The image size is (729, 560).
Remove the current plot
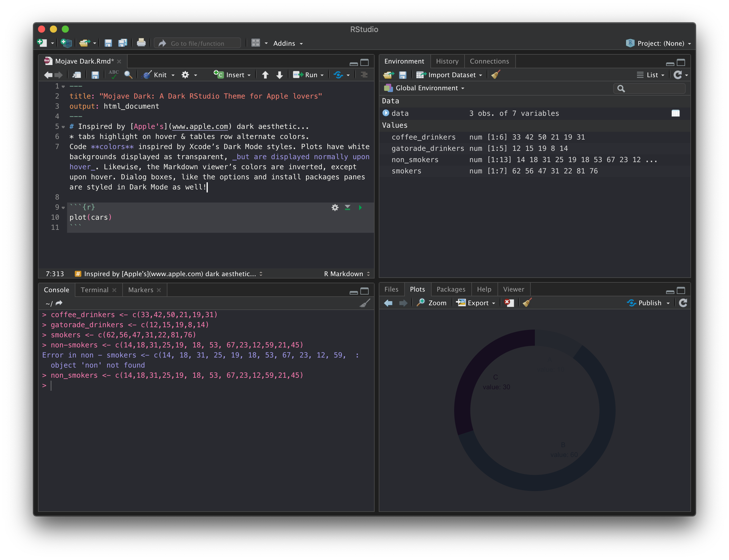pos(509,303)
